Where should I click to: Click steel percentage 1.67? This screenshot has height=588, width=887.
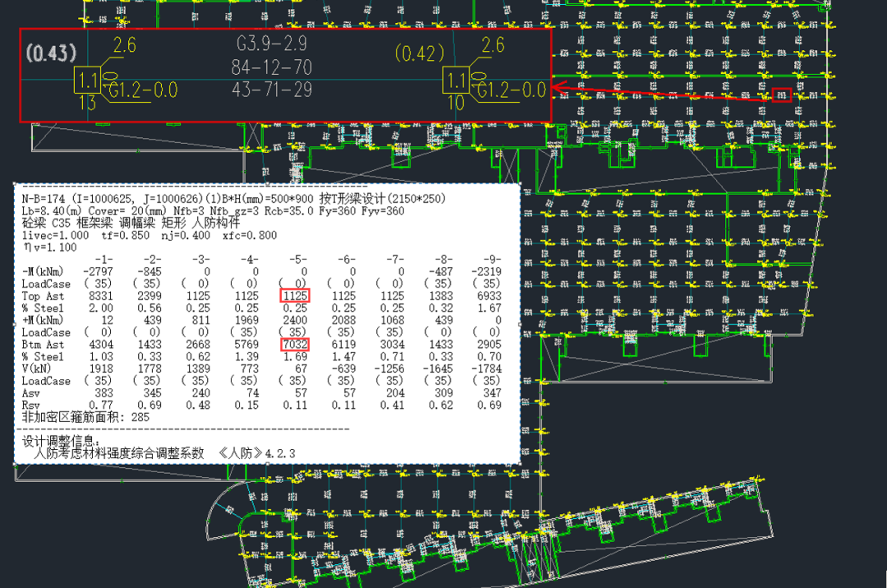point(489,308)
